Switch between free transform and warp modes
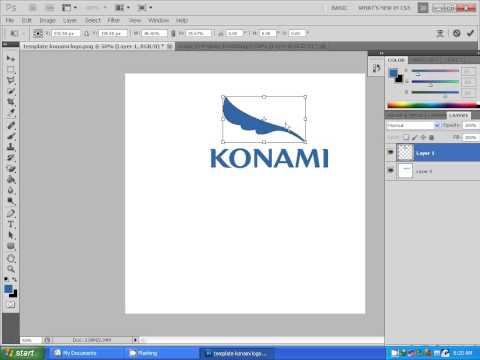The image size is (480, 360). click(440, 33)
